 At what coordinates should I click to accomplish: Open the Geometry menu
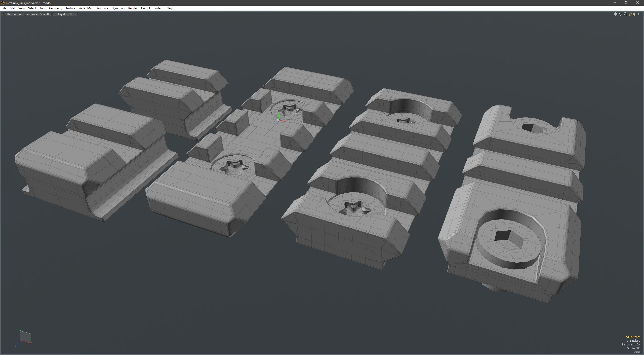click(x=55, y=8)
